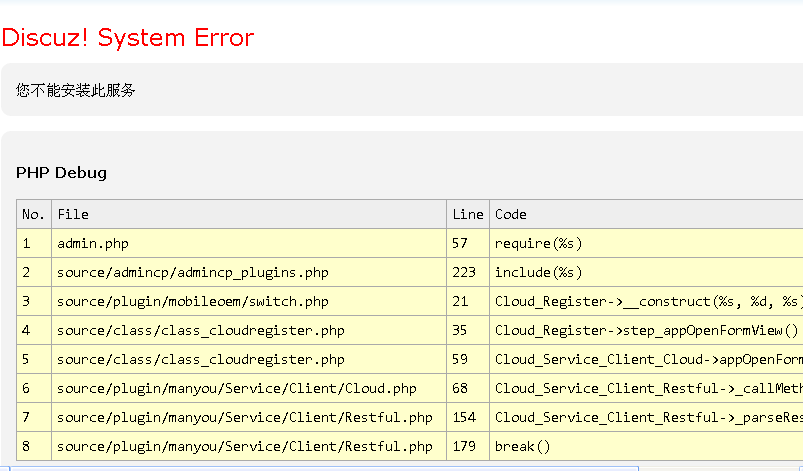The image size is (803, 471).
Task: Click row number 1 cell
Action: 34,243
